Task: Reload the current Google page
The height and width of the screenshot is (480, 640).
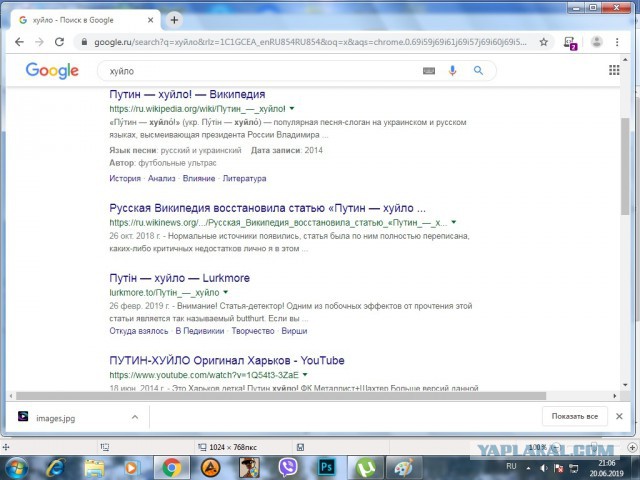Action: tap(59, 42)
